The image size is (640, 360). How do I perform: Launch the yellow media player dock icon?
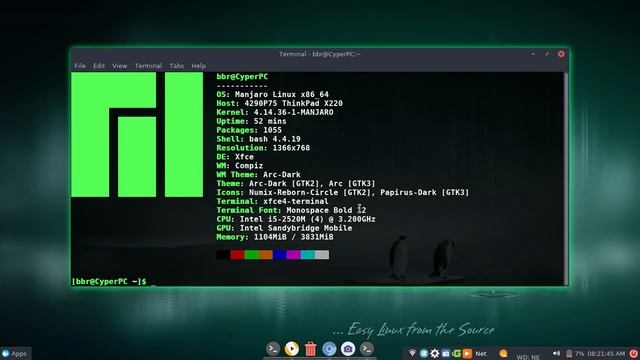coord(291,349)
